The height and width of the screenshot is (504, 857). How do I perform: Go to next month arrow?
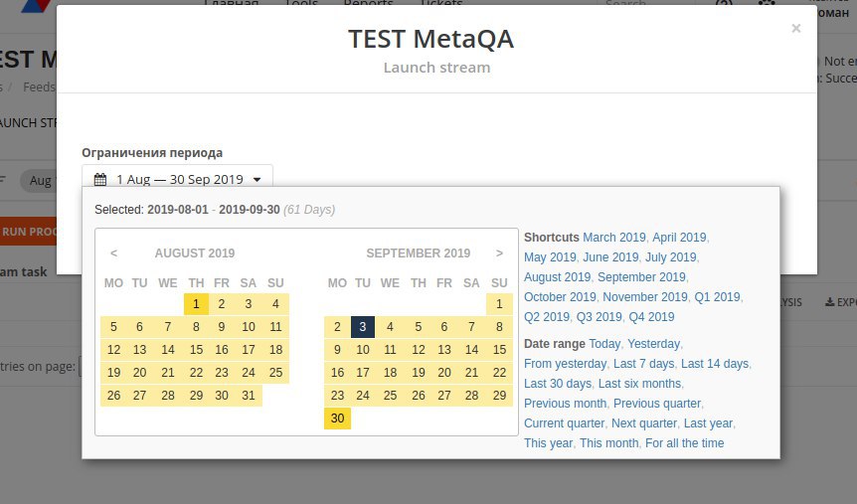click(x=499, y=253)
